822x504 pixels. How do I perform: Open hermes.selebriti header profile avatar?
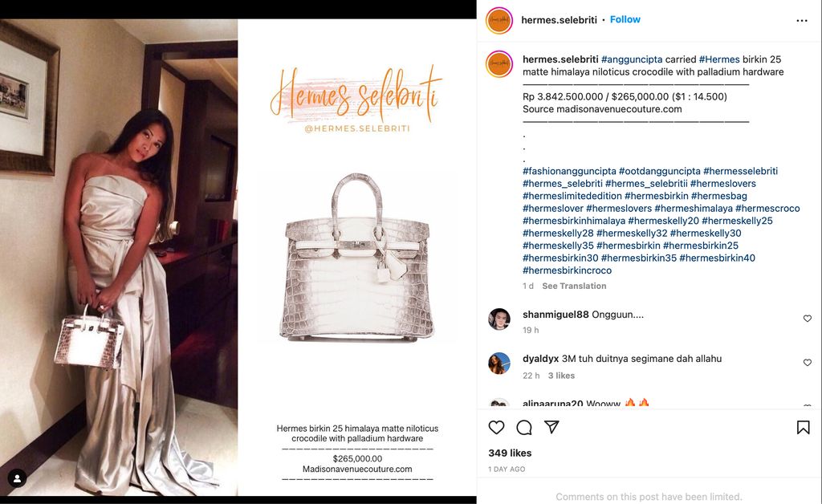click(499, 20)
